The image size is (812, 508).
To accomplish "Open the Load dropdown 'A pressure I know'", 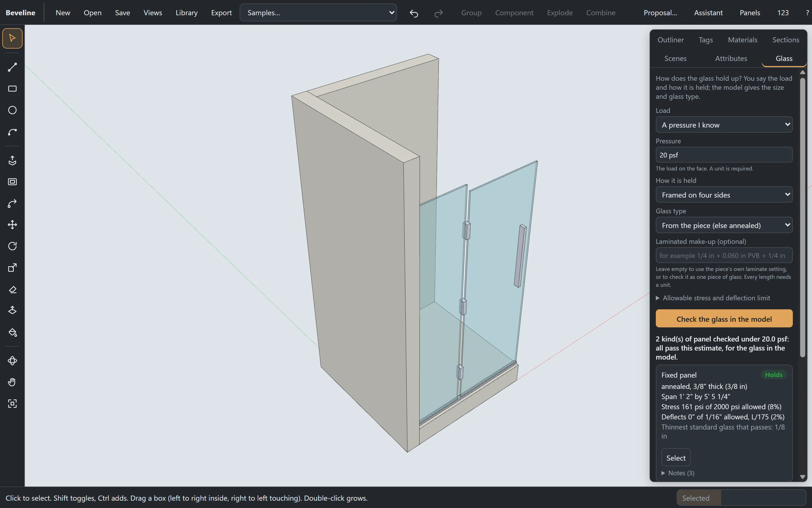I will click(724, 125).
